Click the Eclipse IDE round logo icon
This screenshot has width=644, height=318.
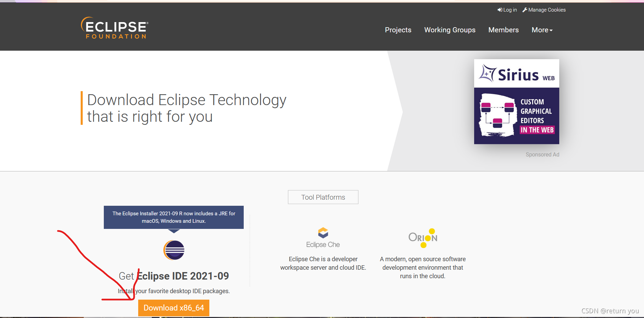point(174,250)
